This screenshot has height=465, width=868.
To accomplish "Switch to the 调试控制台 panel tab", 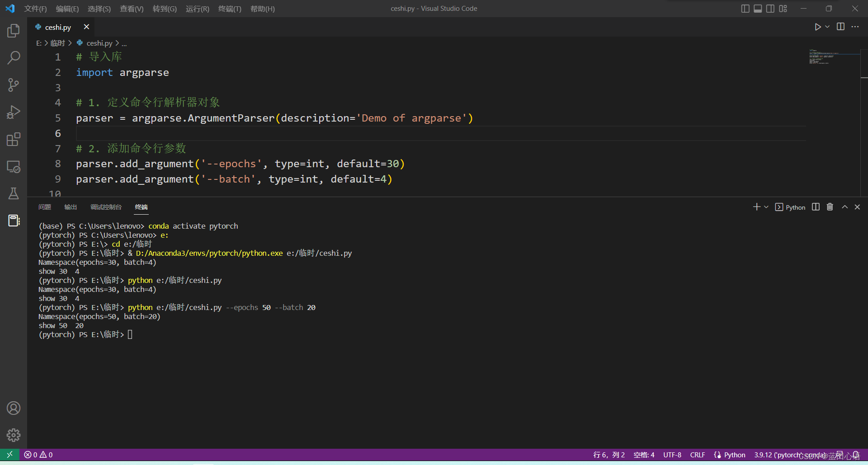I will click(x=106, y=207).
